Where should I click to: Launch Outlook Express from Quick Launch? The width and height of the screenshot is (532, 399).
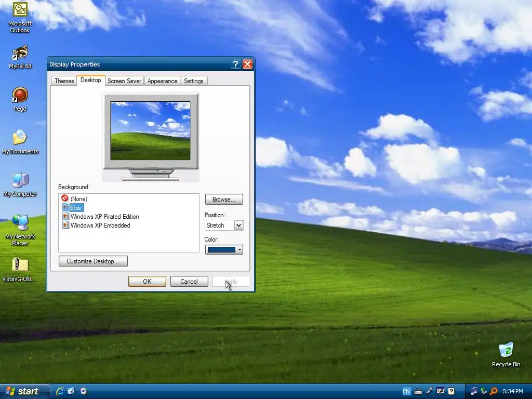[71, 391]
